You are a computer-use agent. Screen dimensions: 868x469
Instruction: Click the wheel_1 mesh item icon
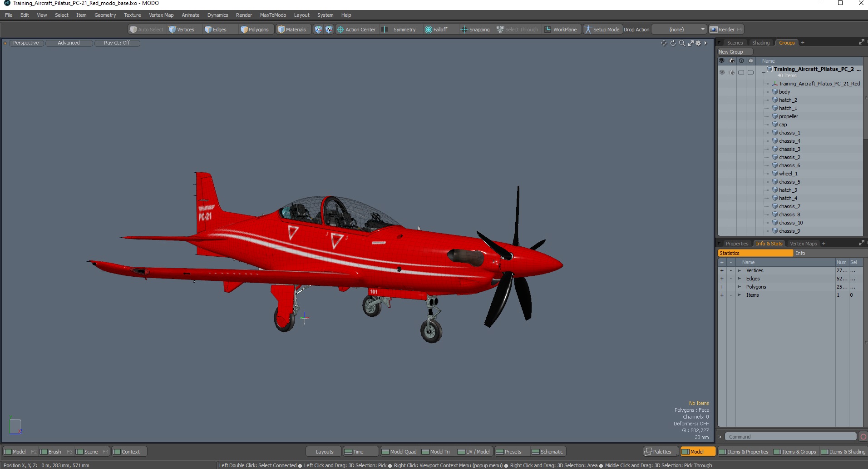coord(775,174)
